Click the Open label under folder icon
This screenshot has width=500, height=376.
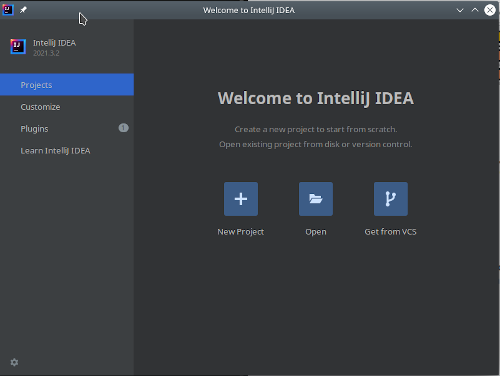[x=316, y=232]
